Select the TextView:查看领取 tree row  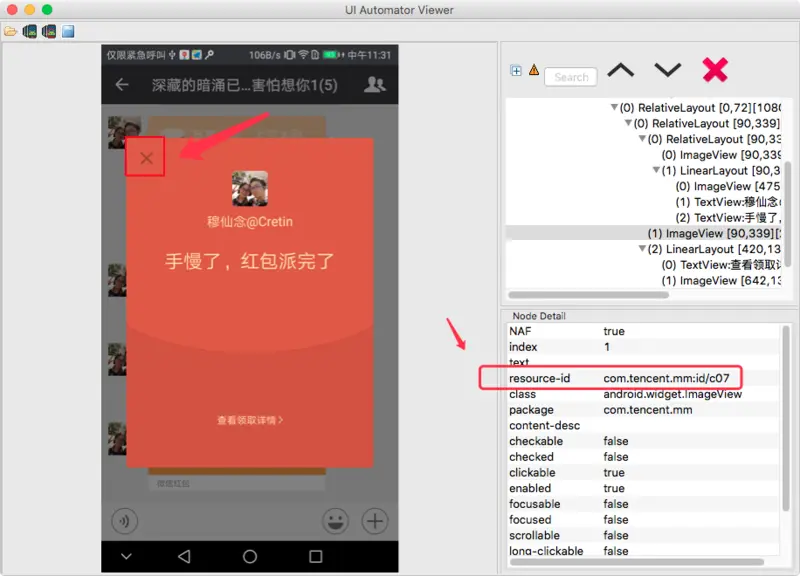[x=721, y=265]
